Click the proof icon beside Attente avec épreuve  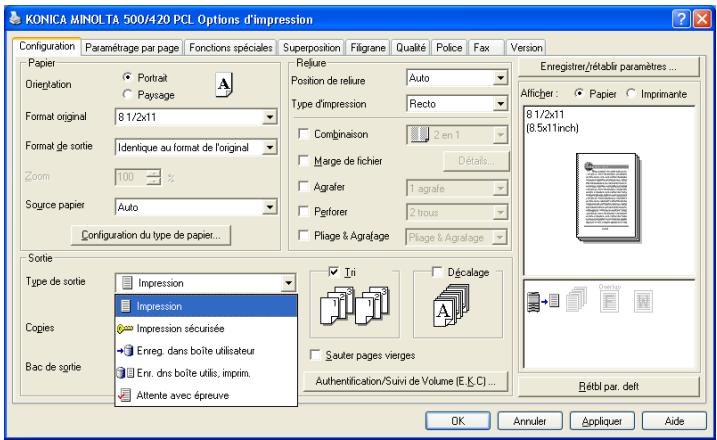pyautogui.click(x=124, y=396)
